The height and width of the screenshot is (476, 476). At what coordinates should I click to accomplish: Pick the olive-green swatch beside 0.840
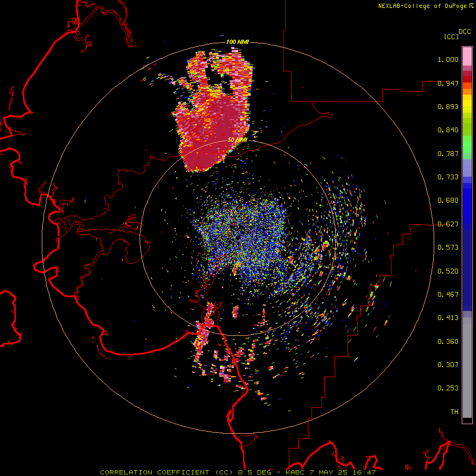click(467, 127)
